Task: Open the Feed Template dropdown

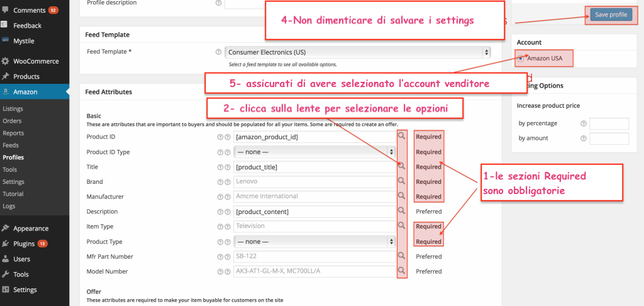Action: pos(358,52)
